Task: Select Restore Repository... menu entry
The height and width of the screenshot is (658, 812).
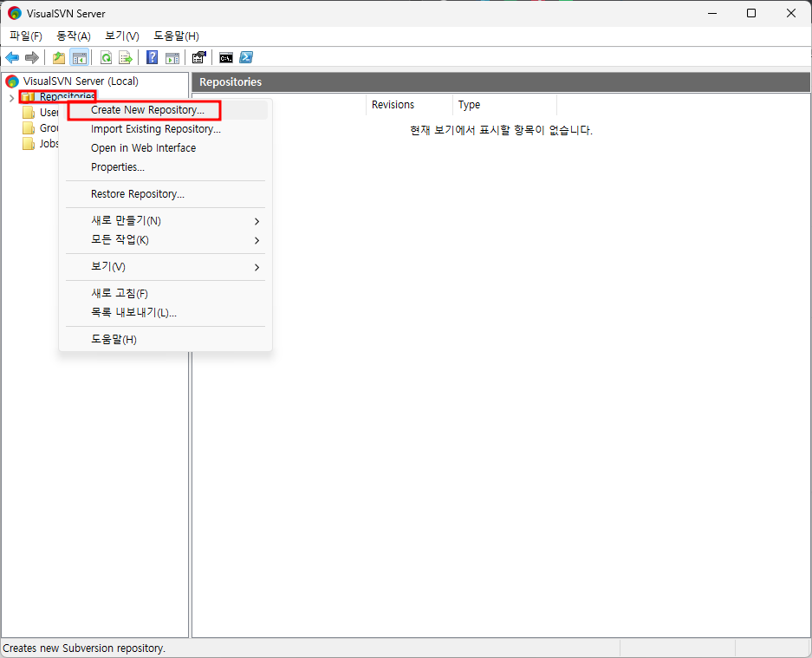Action: [166, 194]
